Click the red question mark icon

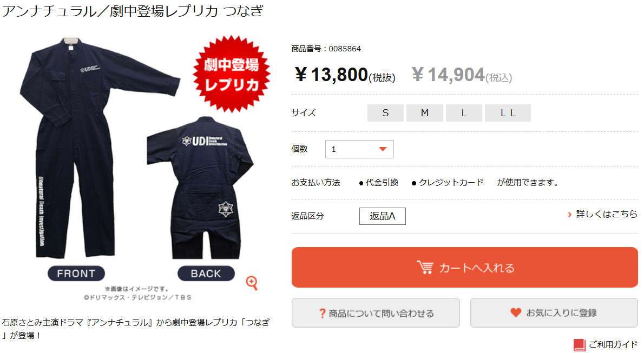pyautogui.click(x=322, y=314)
